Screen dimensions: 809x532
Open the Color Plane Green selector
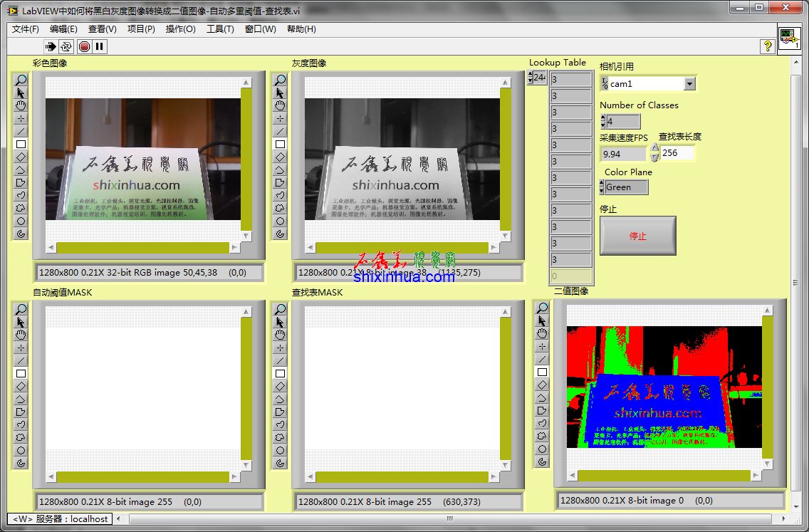point(625,187)
